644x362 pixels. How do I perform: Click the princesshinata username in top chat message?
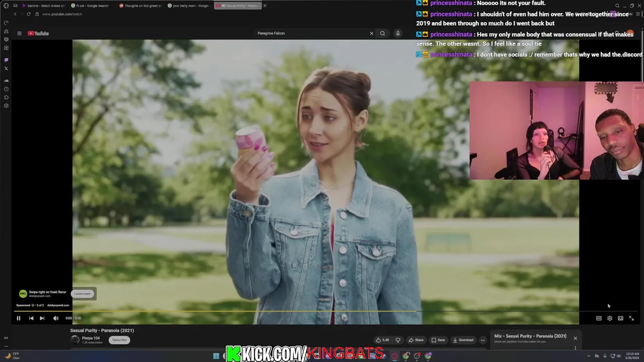pyautogui.click(x=451, y=3)
